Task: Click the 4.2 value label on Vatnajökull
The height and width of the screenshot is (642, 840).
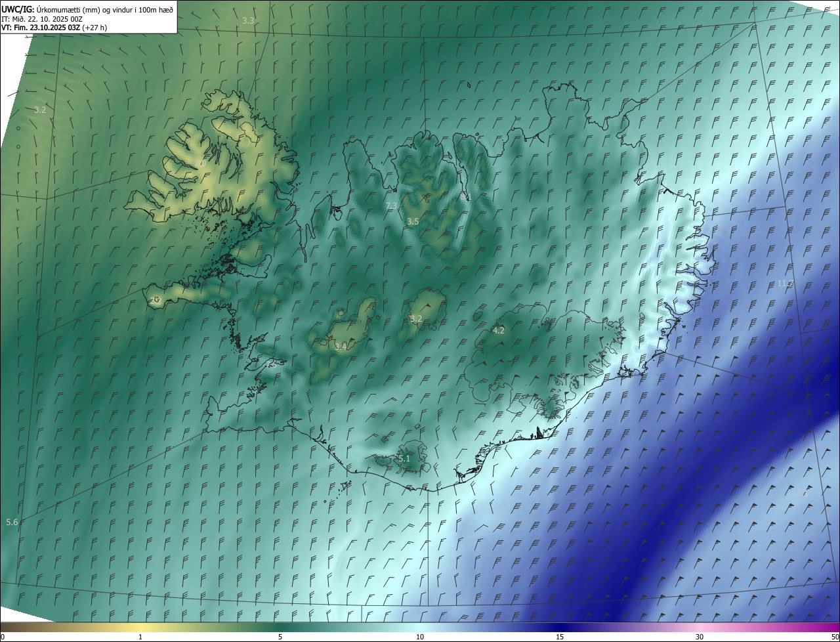Action: pos(498,330)
